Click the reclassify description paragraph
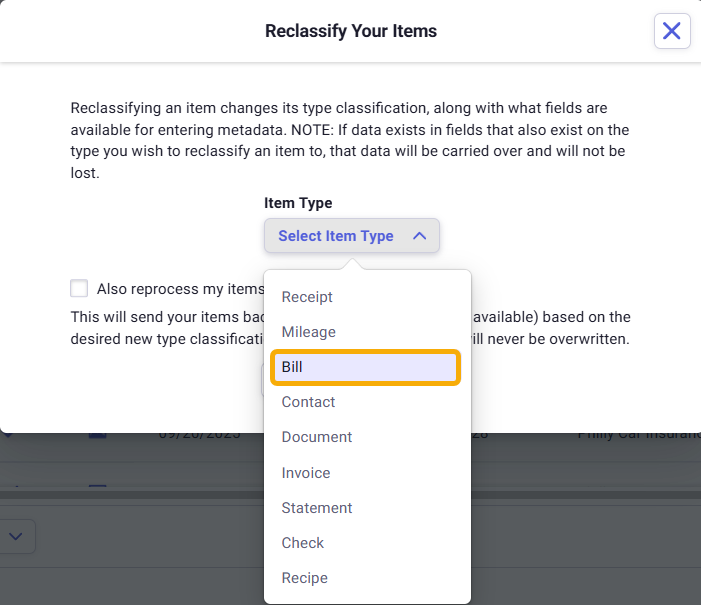 (x=350, y=140)
